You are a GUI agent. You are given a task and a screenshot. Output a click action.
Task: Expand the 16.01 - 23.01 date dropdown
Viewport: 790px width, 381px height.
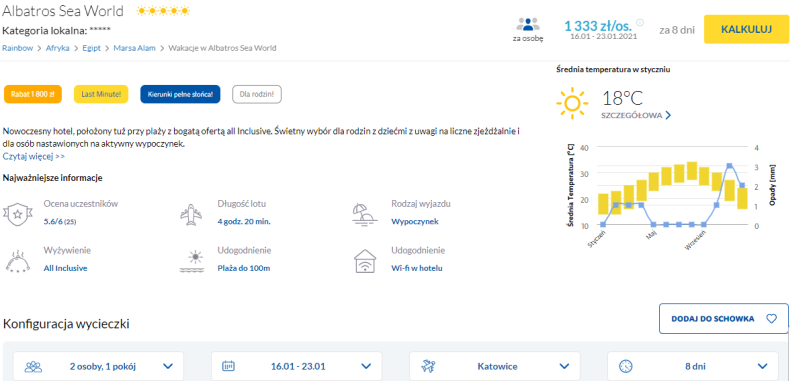296,366
